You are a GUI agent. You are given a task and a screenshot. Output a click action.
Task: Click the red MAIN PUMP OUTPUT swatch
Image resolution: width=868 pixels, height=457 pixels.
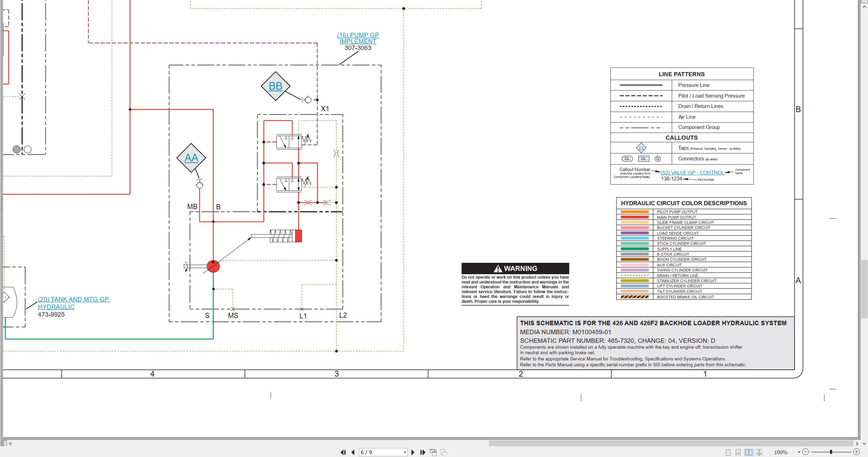pyautogui.click(x=634, y=217)
